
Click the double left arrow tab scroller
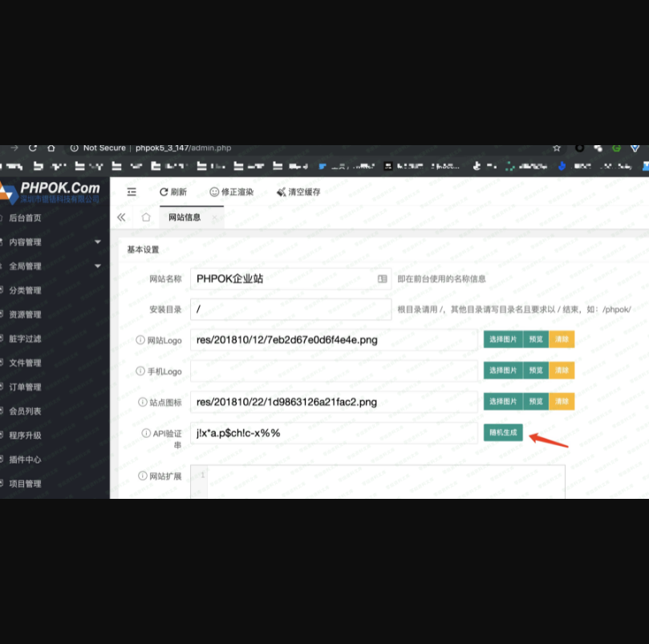[121, 217]
